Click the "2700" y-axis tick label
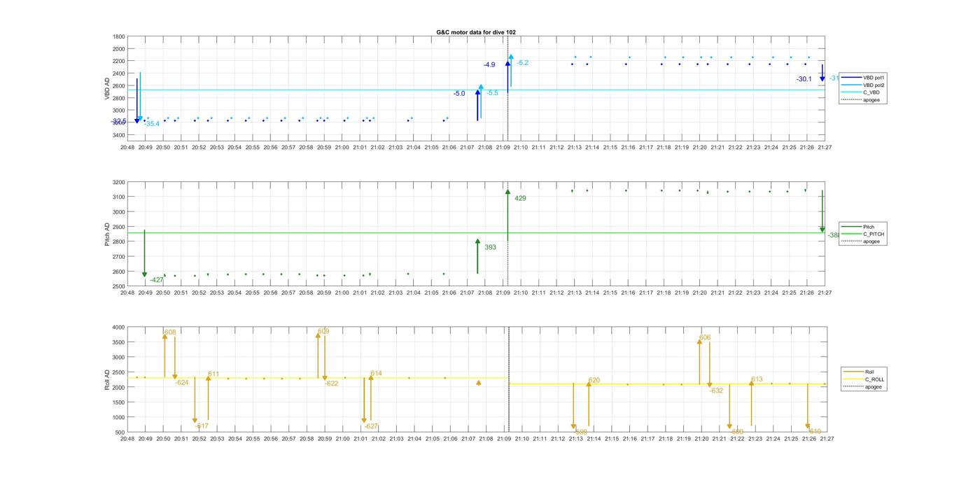980x485 pixels. 119,257
